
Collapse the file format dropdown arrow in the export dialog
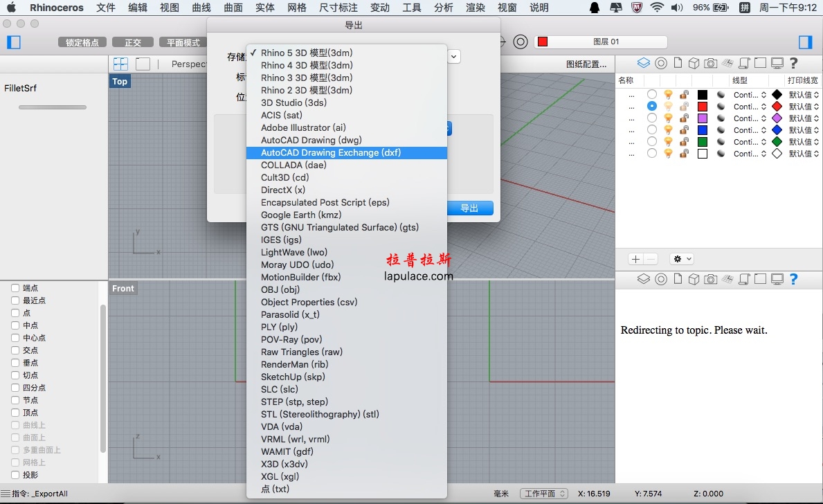[454, 56]
